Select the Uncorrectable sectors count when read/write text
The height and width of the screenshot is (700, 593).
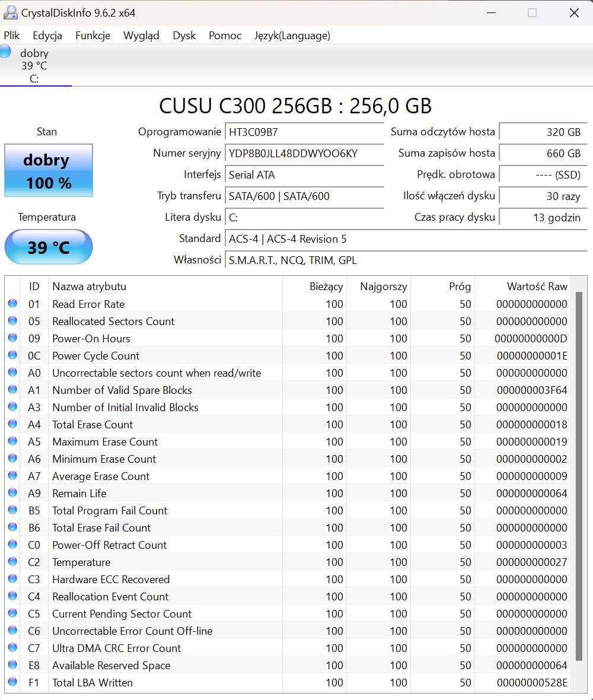click(157, 373)
